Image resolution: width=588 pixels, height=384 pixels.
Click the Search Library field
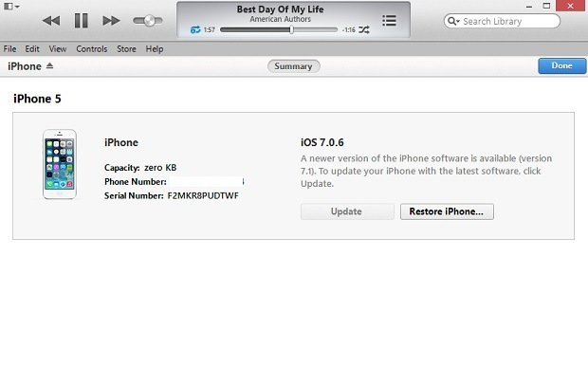point(502,21)
